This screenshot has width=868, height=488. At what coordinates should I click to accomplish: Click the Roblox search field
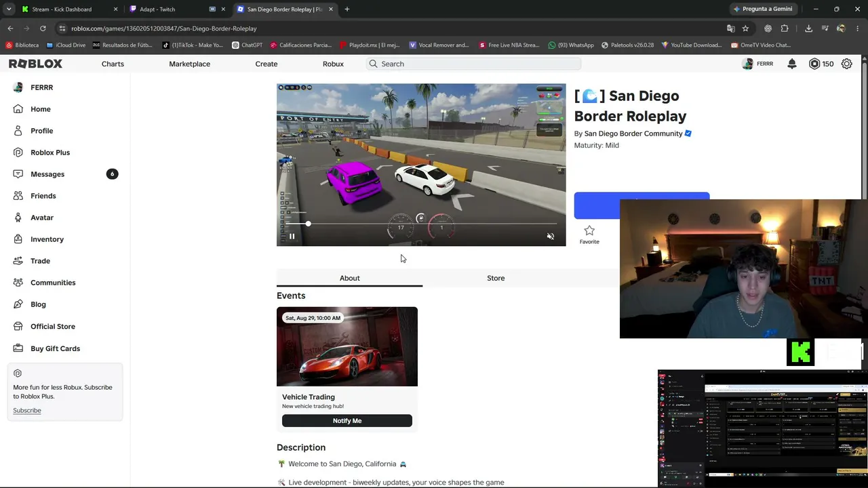pyautogui.click(x=473, y=64)
